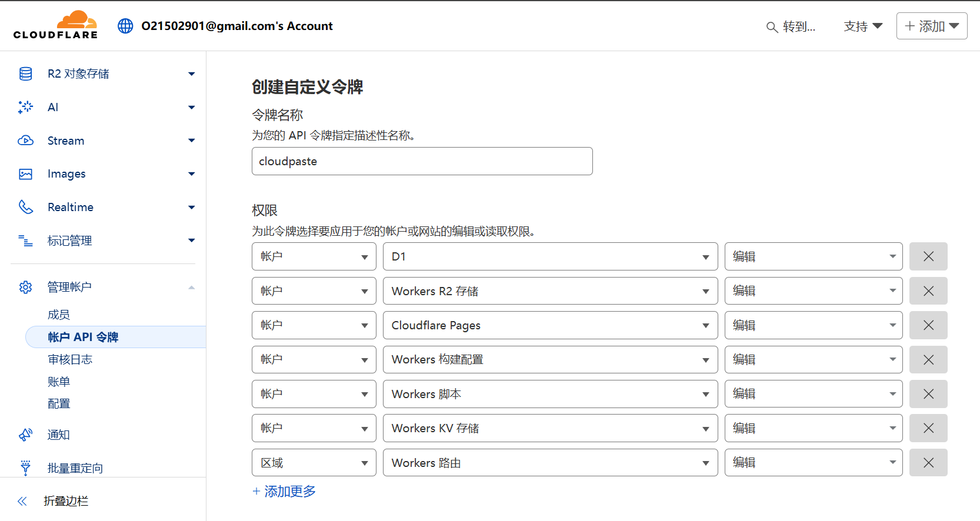The image size is (980, 521).
Task: Click the token name input field
Action: click(x=422, y=161)
